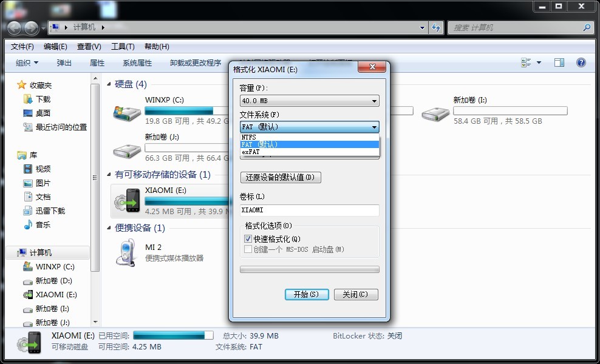Collapse the 硬盘 (4) group

109,84
